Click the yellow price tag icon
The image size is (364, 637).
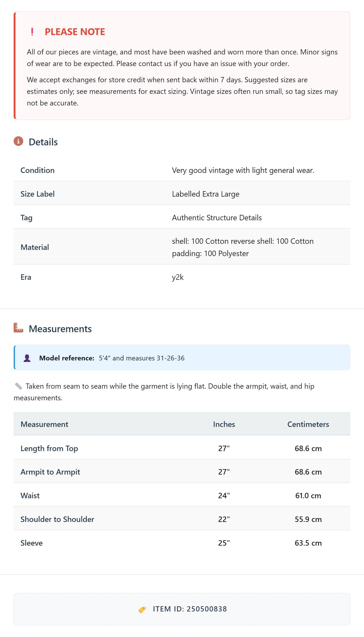pos(142,609)
